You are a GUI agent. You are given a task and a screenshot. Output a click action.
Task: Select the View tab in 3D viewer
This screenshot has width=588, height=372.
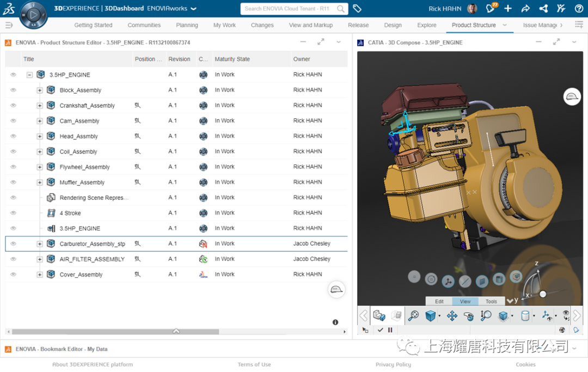click(x=465, y=302)
